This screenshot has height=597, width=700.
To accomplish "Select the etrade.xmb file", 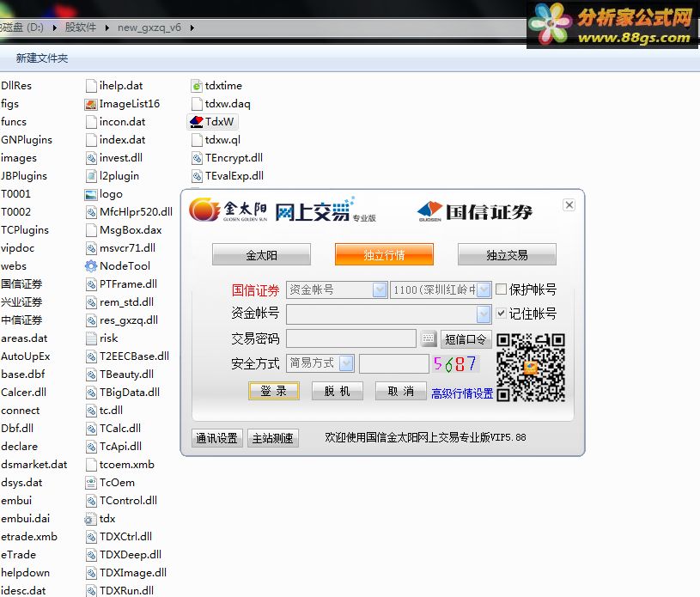I will 29,537.
